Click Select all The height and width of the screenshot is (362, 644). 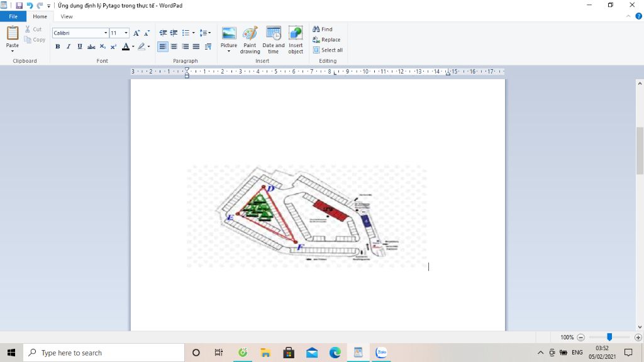(328, 50)
